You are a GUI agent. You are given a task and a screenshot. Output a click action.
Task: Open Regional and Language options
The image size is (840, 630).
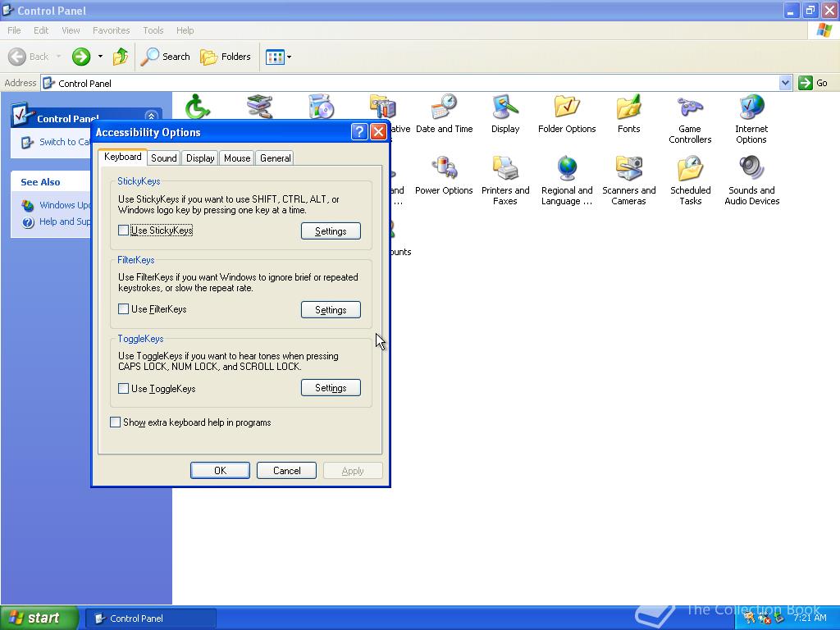point(567,180)
